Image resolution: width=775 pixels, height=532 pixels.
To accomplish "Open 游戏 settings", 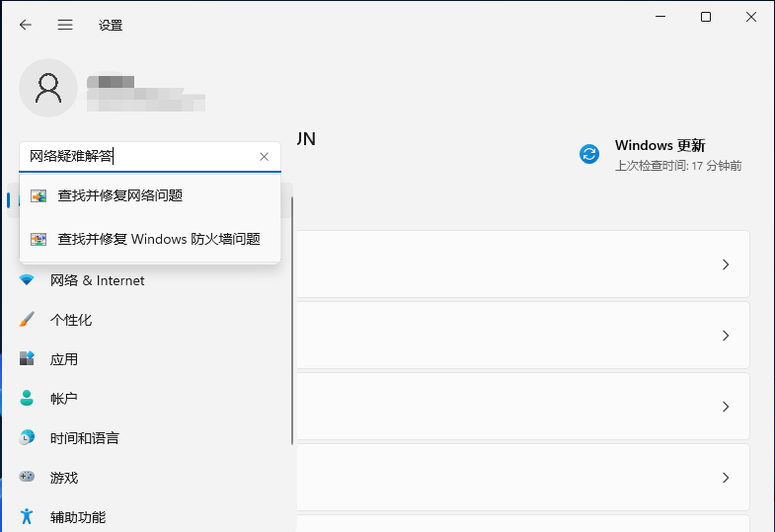I will point(148,478).
